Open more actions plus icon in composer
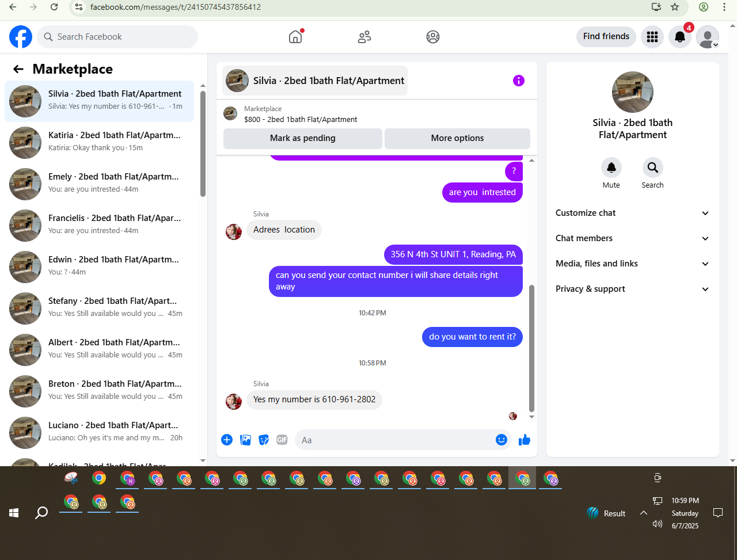Image resolution: width=737 pixels, height=560 pixels. pyautogui.click(x=227, y=440)
